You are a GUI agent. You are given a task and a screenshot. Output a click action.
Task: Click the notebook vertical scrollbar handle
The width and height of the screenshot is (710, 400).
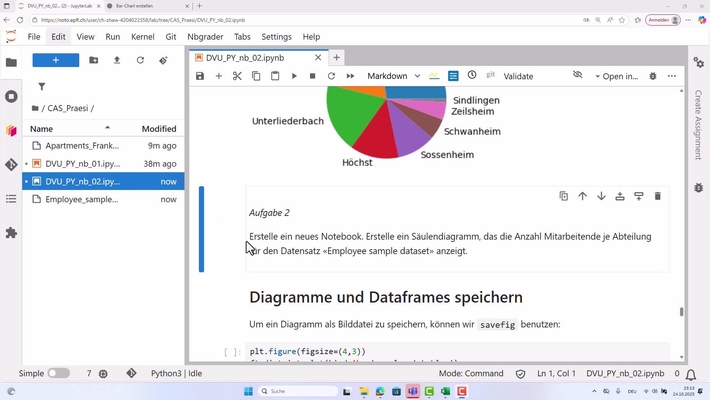(682, 311)
